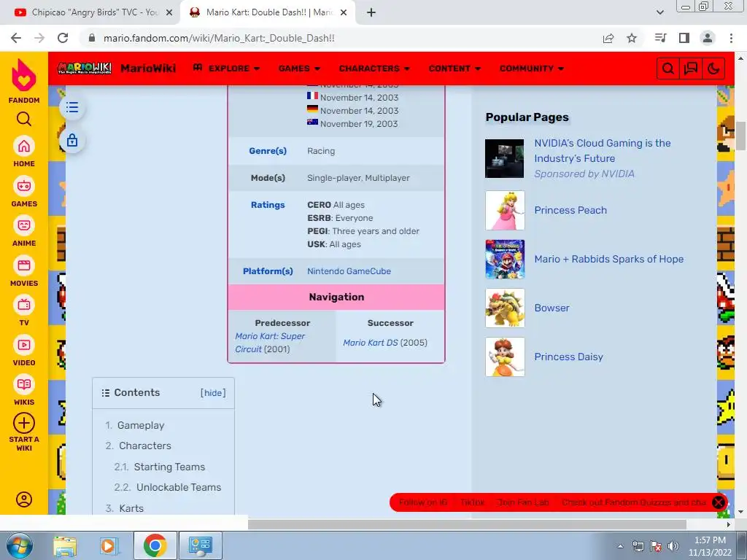Open the header discussions chat icon

point(691,69)
